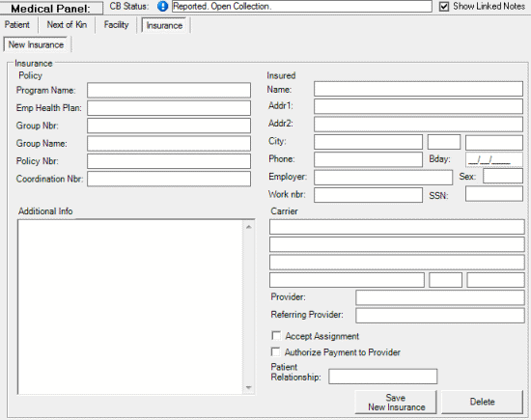This screenshot has height=420, width=531.
Task: Toggle the Show Linked Notes checkbox
Action: [x=444, y=7]
